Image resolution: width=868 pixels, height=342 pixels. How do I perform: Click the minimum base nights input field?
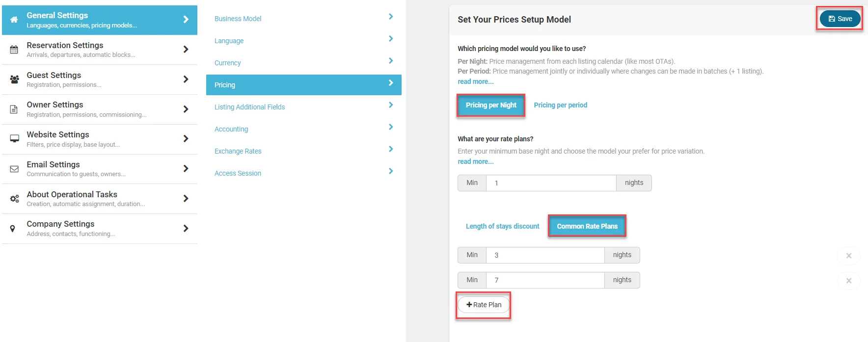551,183
